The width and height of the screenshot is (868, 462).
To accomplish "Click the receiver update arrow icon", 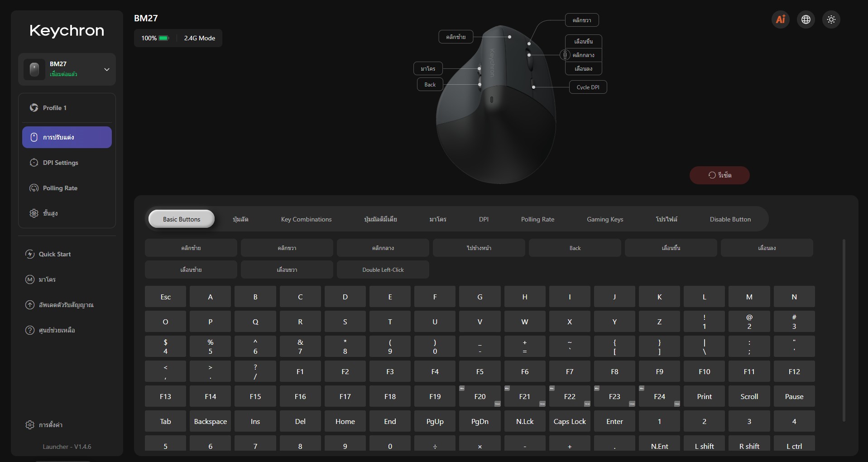I will pos(30,305).
